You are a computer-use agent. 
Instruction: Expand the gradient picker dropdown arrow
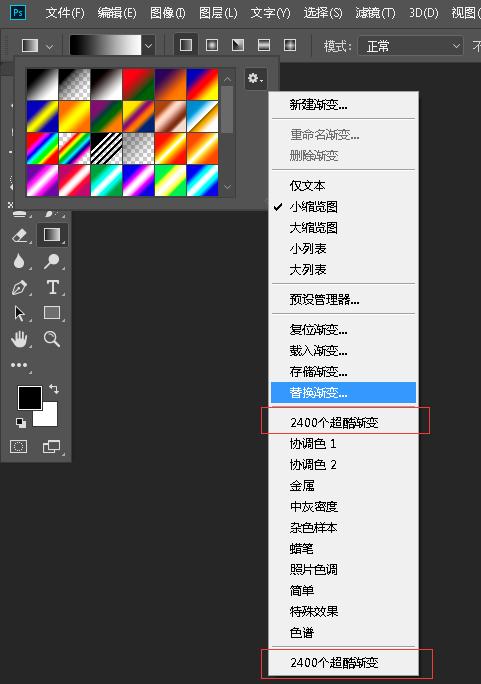pyautogui.click(x=148, y=45)
